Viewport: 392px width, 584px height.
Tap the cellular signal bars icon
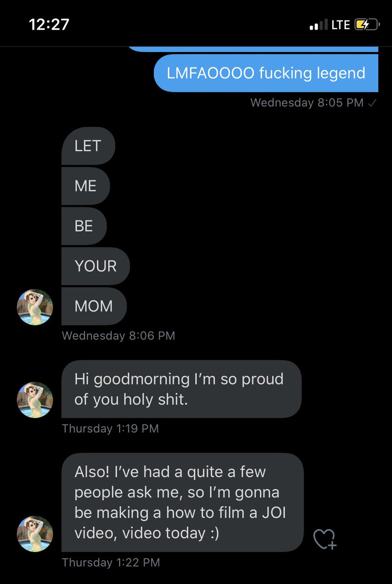[319, 25]
